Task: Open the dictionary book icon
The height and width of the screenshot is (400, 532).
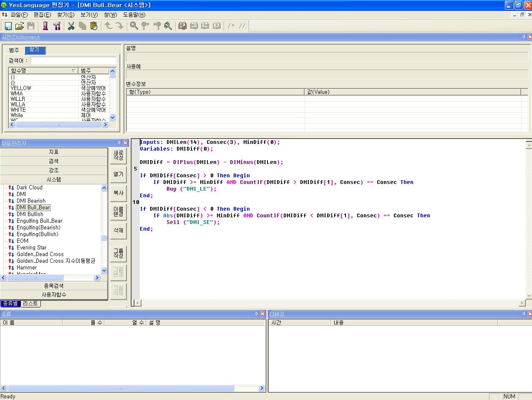Action: [x=182, y=26]
